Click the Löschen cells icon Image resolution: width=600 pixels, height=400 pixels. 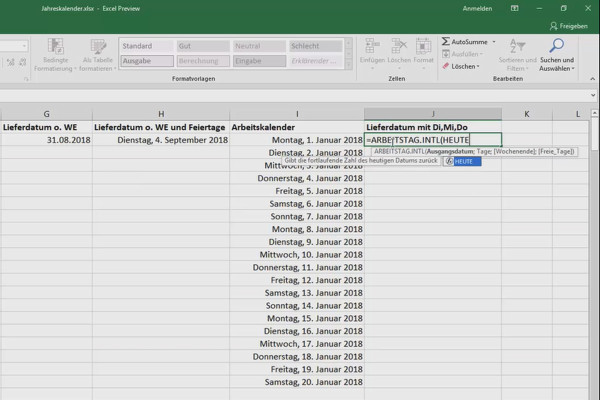pyautogui.click(x=399, y=47)
